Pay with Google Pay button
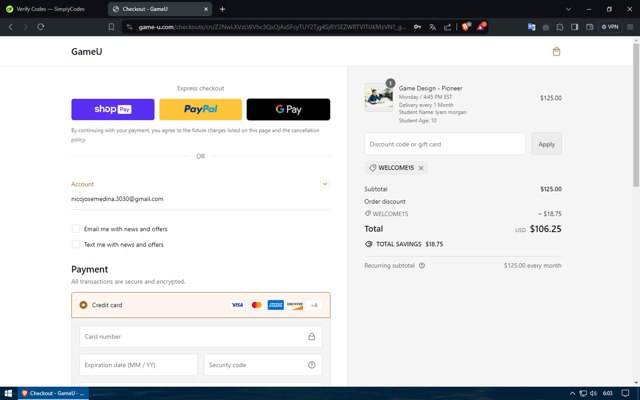Image resolution: width=640 pixels, height=400 pixels. tap(288, 109)
